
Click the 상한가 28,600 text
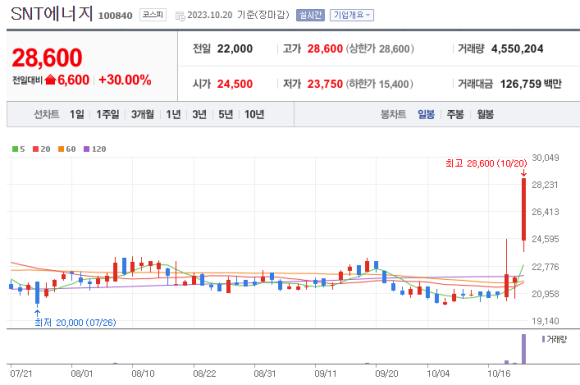(x=380, y=49)
